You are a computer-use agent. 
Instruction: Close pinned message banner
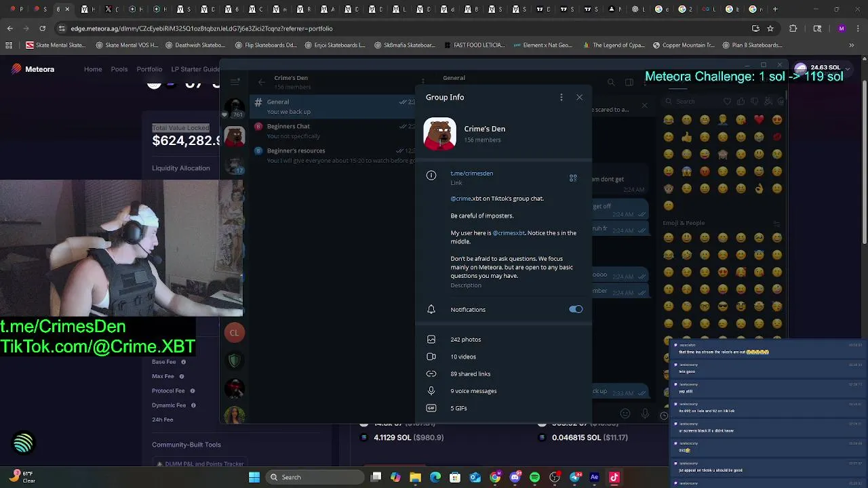click(644, 105)
